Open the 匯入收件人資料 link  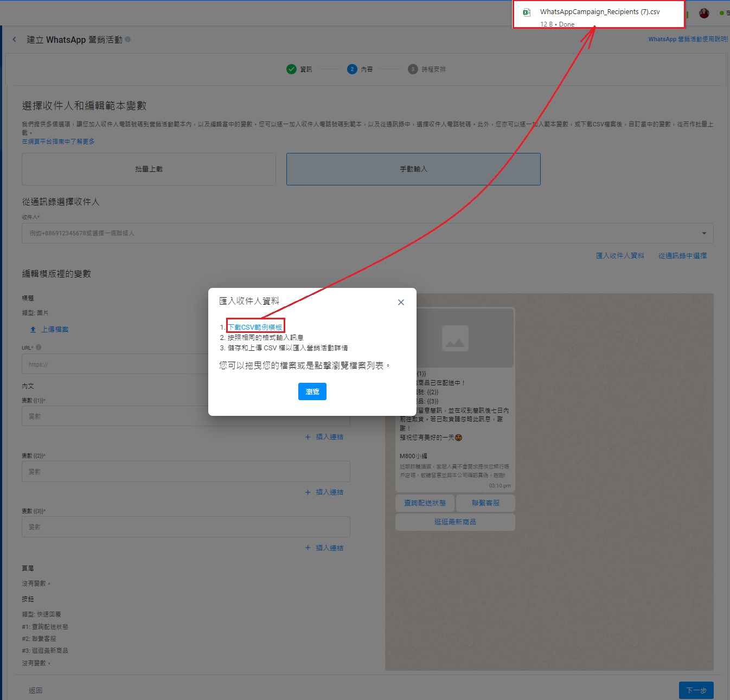point(620,255)
